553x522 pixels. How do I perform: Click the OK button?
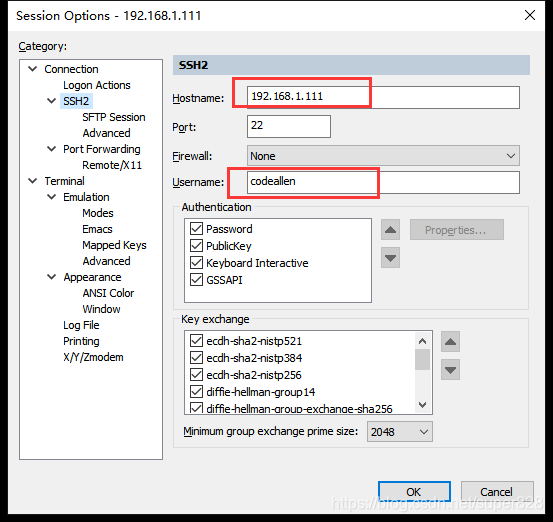click(x=414, y=491)
